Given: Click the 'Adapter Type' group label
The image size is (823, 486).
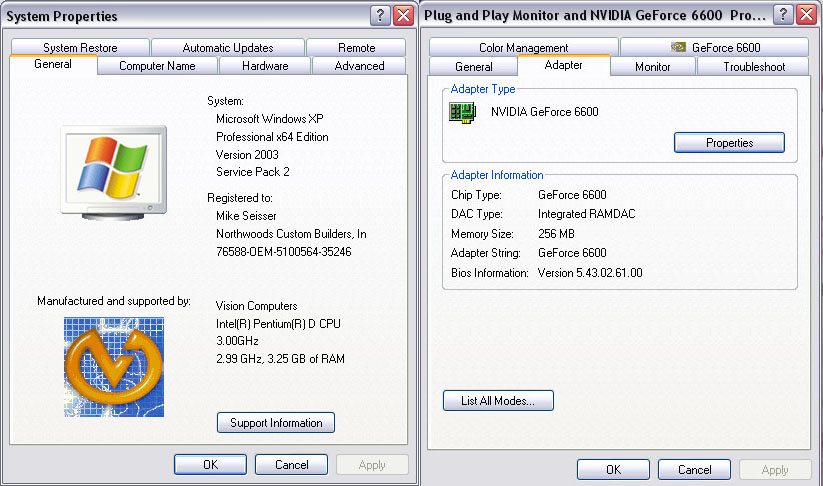Looking at the screenshot, I should pos(483,89).
